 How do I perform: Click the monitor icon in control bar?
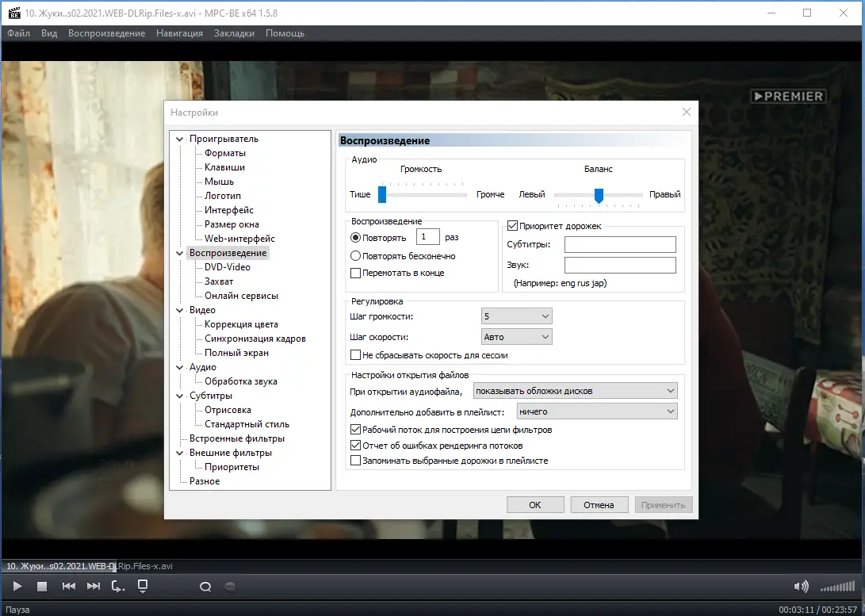click(143, 586)
